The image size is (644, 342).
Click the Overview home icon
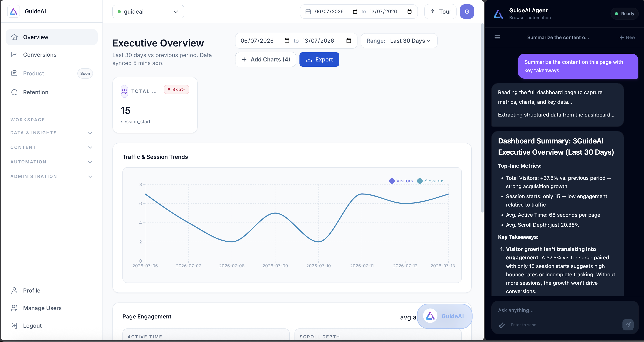point(14,37)
